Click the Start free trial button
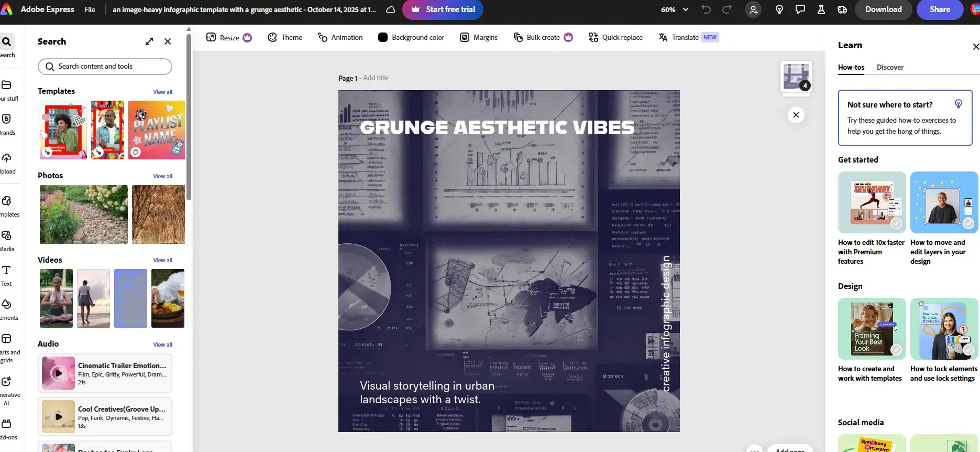This screenshot has width=980, height=452. pyautogui.click(x=443, y=9)
